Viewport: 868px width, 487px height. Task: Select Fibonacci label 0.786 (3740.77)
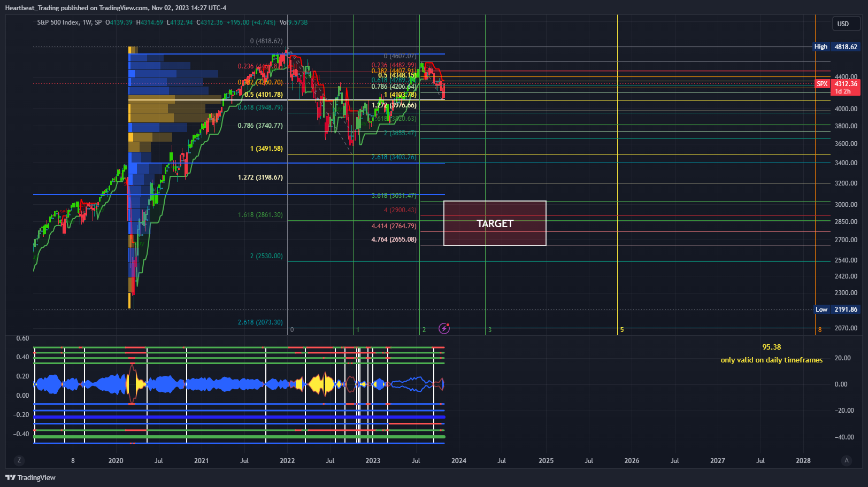(260, 126)
